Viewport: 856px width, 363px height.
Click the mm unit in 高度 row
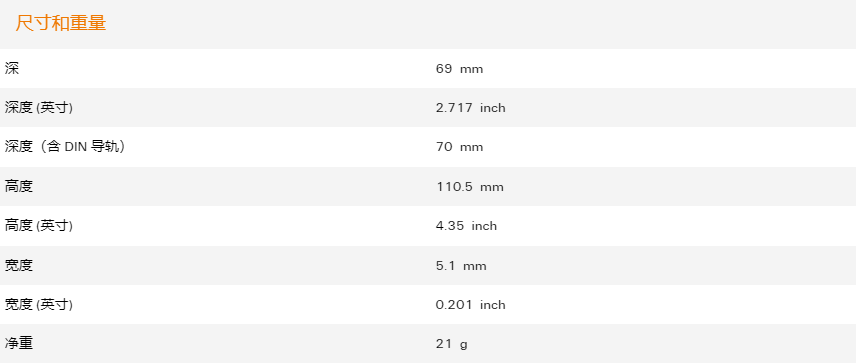click(492, 187)
